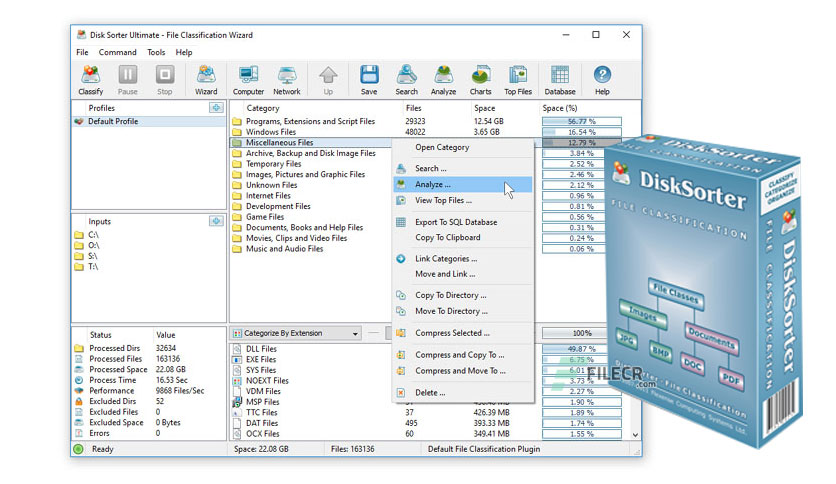Click the folder icon of Windows Files
The width and height of the screenshot is (836, 484).
point(237,132)
